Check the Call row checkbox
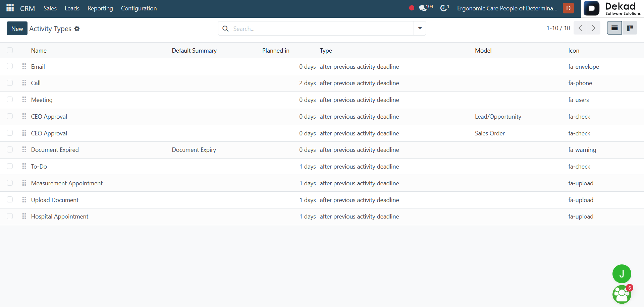Screen dimensions: 644x307 10,83
